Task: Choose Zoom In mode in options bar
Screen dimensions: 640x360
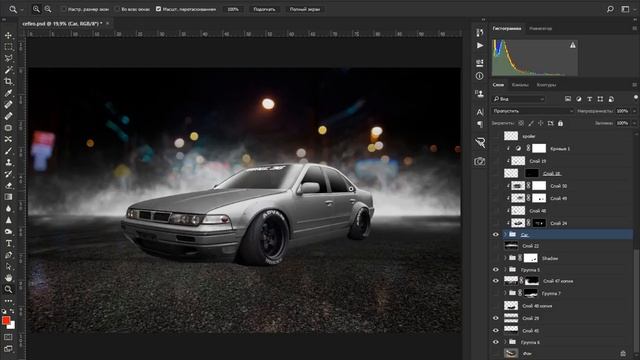Action: (x=36, y=9)
